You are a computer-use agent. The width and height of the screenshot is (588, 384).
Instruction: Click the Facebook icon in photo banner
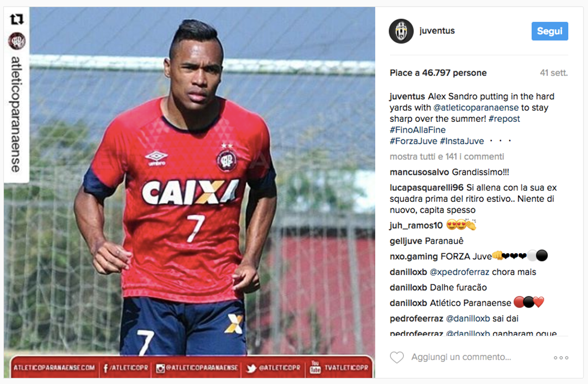106,368
